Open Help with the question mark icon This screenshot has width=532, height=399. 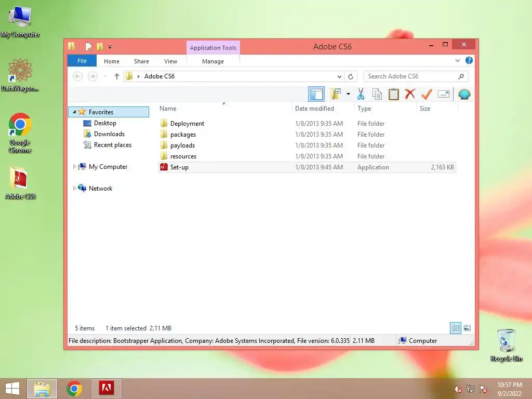point(469,60)
